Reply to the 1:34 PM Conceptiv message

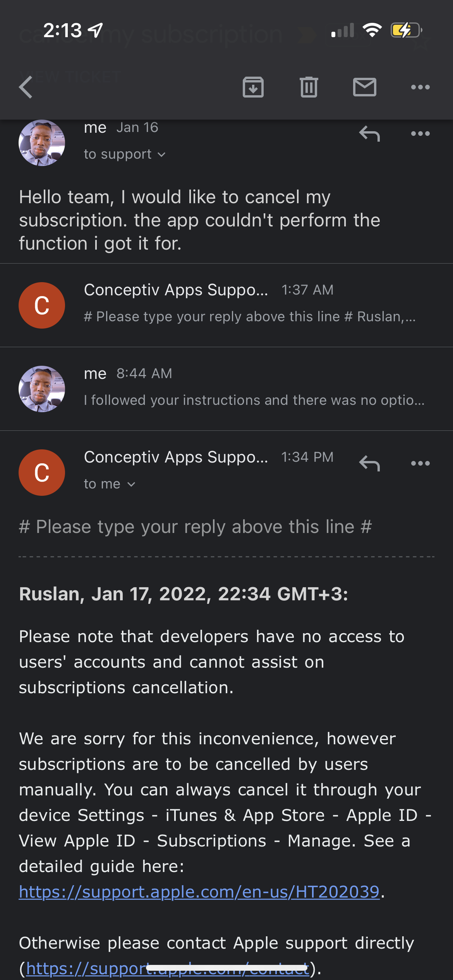point(369,463)
